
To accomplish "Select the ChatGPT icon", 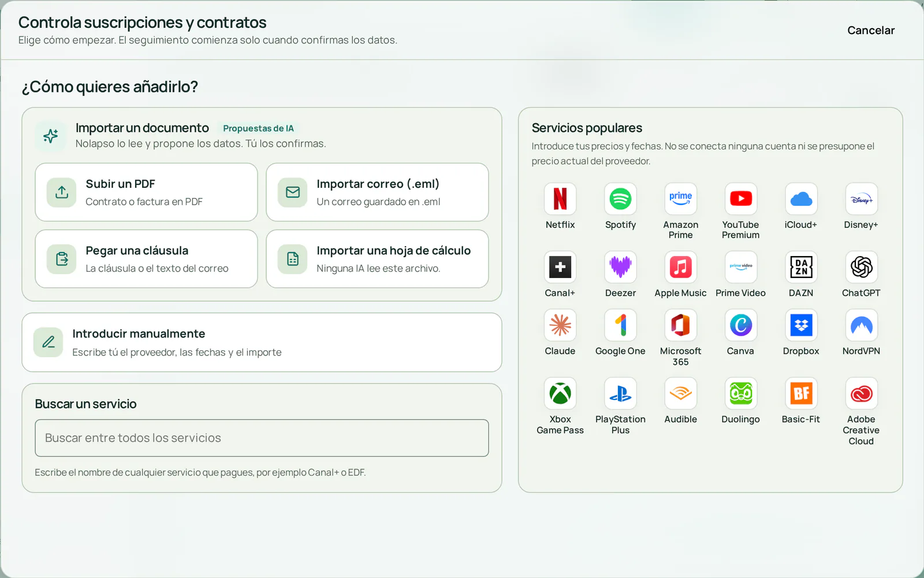I will [x=861, y=267].
